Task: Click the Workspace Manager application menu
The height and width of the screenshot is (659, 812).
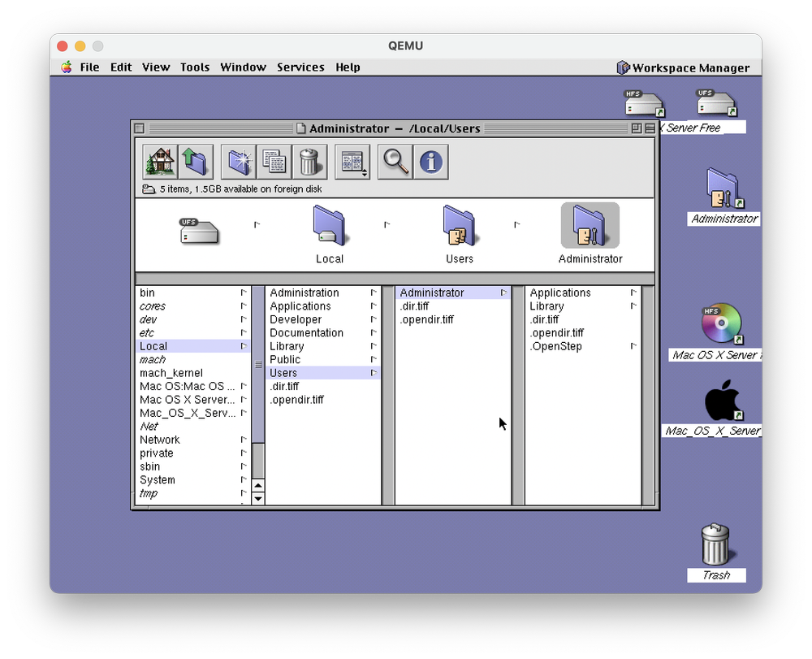Action: [x=684, y=68]
